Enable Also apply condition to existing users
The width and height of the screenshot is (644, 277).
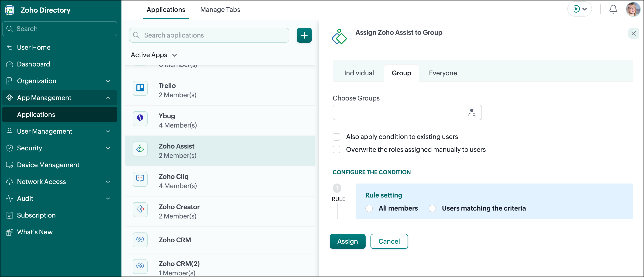[x=336, y=137]
